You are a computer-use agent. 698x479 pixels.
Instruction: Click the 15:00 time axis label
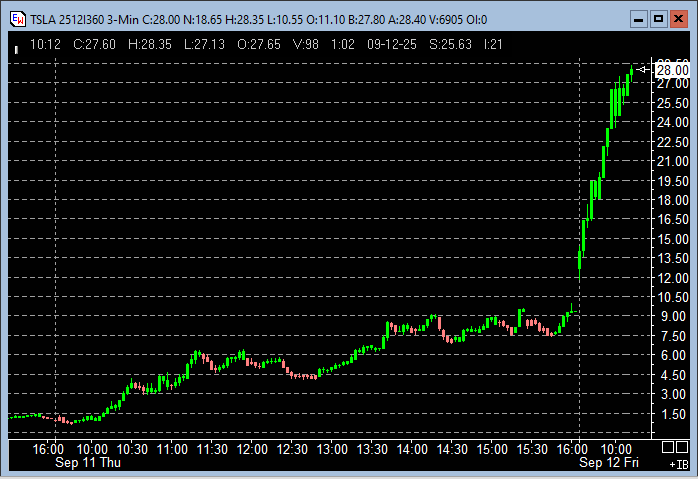(492, 449)
